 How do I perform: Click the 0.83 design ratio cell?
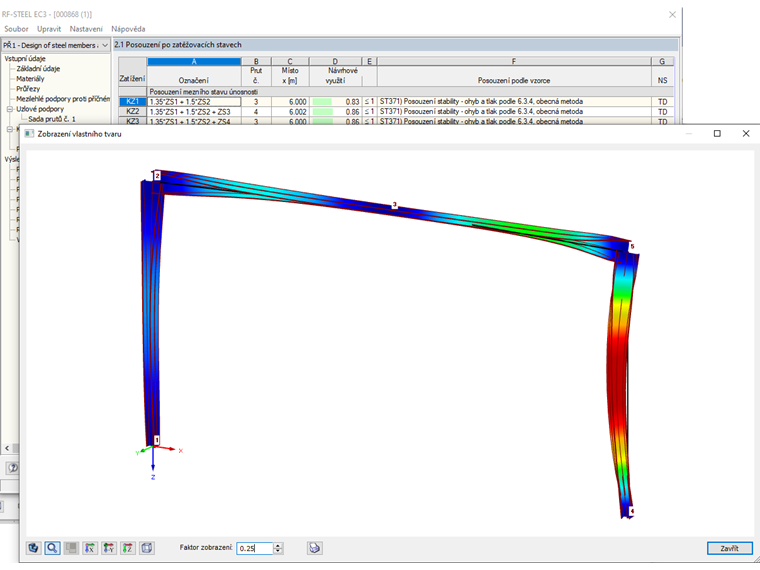pos(335,102)
